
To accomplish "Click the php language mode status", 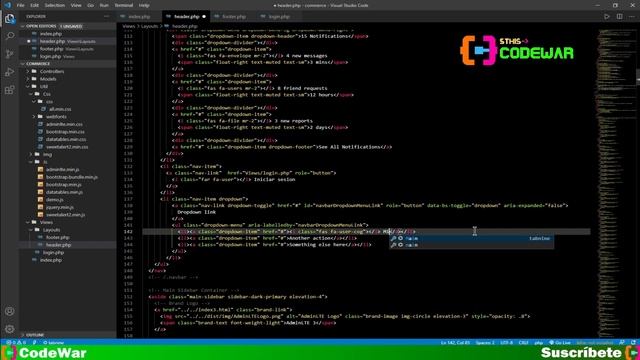I will pyautogui.click(x=539, y=343).
